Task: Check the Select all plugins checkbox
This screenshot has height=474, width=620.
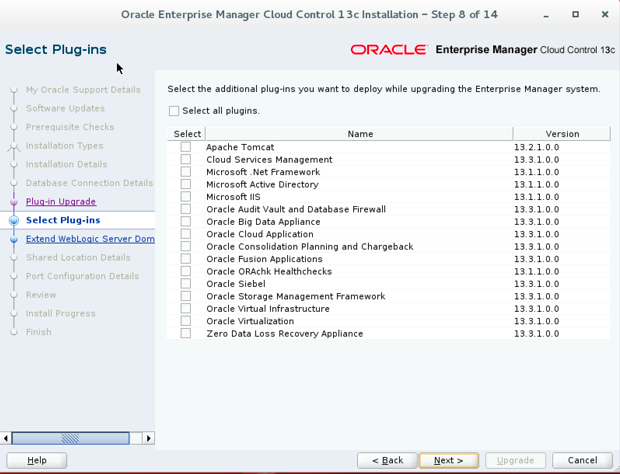Action: [174, 111]
